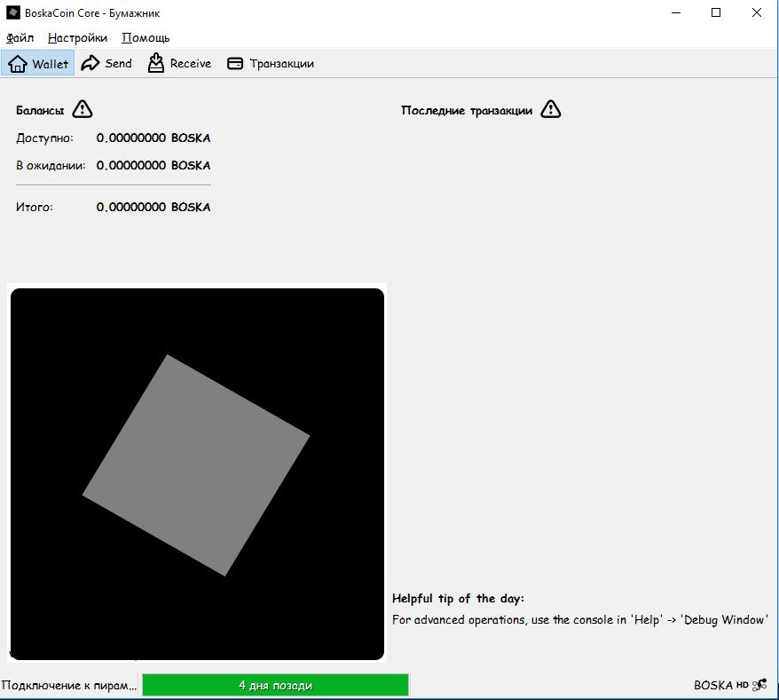This screenshot has width=779, height=700.
Task: Open the Wallet overview tab
Action: pyautogui.click(x=37, y=64)
